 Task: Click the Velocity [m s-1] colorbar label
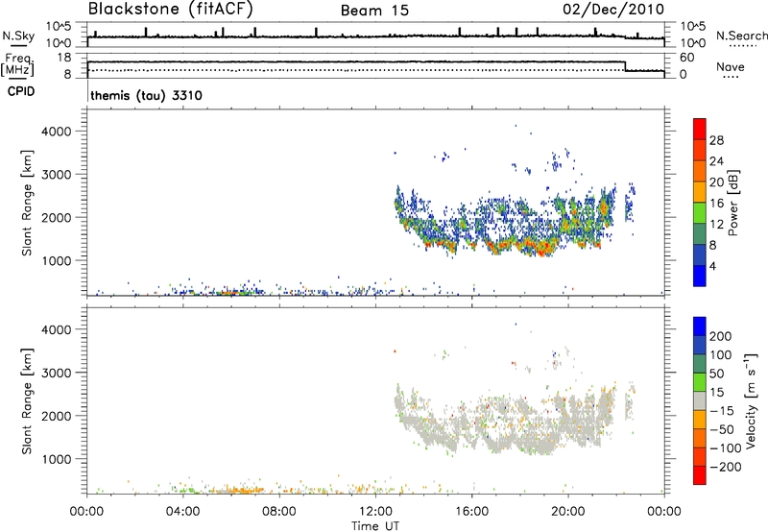click(x=751, y=400)
